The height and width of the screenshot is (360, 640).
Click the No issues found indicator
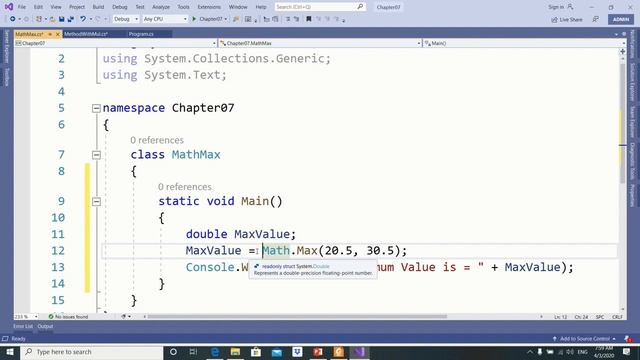pyautogui.click(x=68, y=316)
